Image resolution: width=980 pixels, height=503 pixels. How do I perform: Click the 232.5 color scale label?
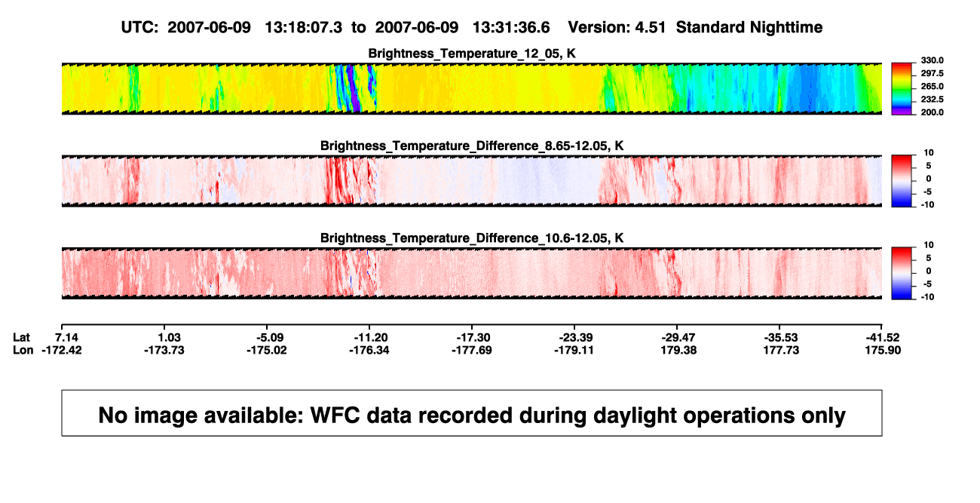pyautogui.click(x=932, y=99)
